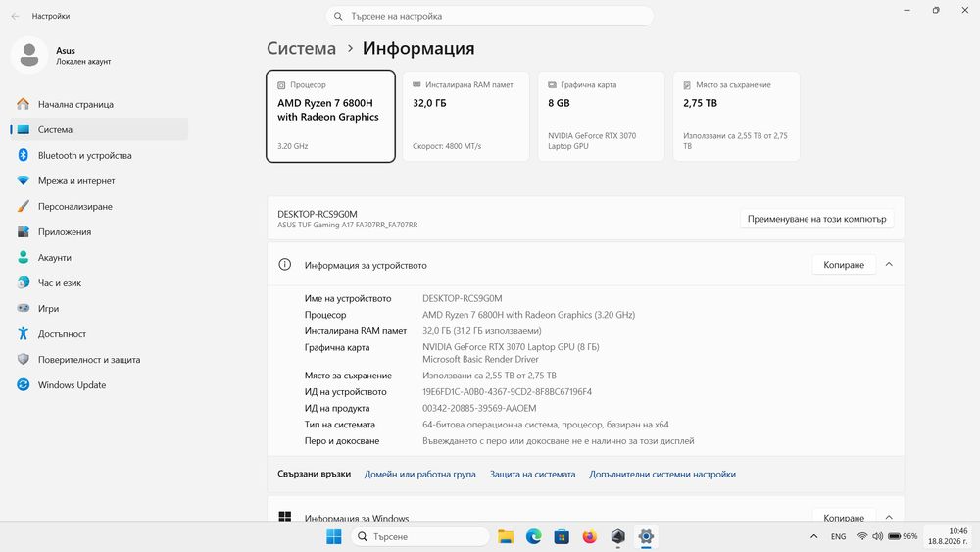Click the Поверителност и защита shield icon
Viewport: 980px width, 552px height.
[x=24, y=360]
